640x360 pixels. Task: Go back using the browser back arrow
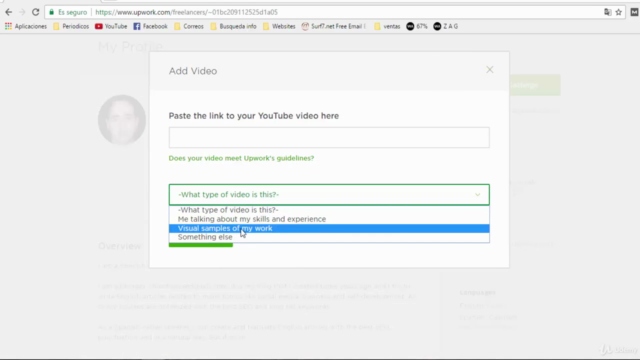click(9, 12)
